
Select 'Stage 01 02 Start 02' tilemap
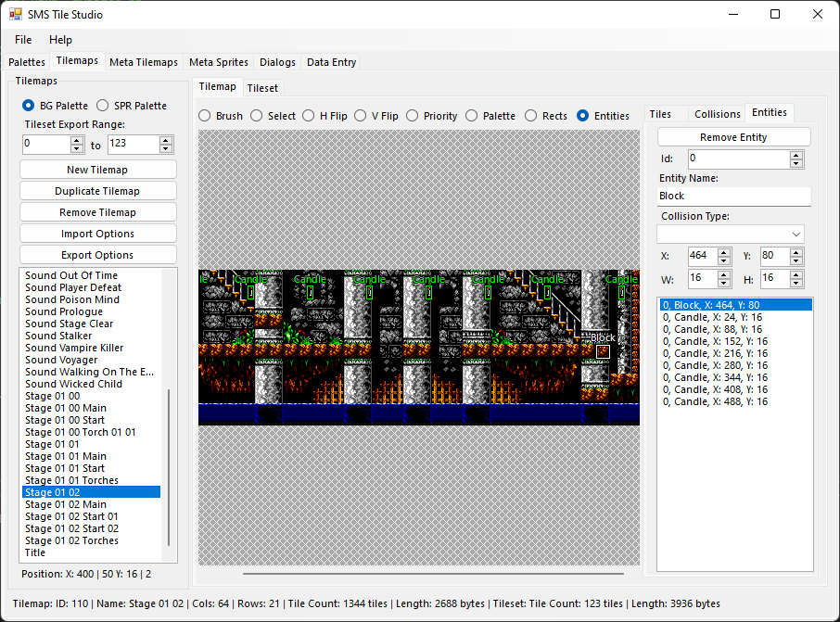coord(91,528)
